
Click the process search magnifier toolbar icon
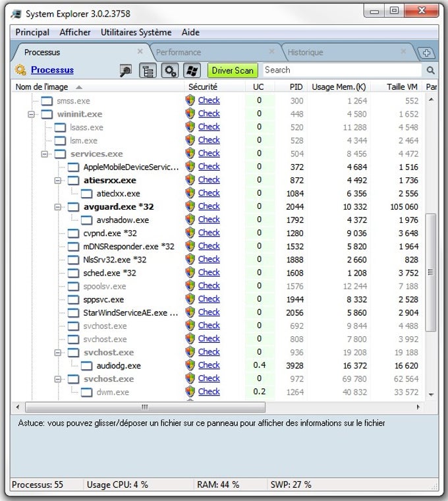(x=125, y=71)
